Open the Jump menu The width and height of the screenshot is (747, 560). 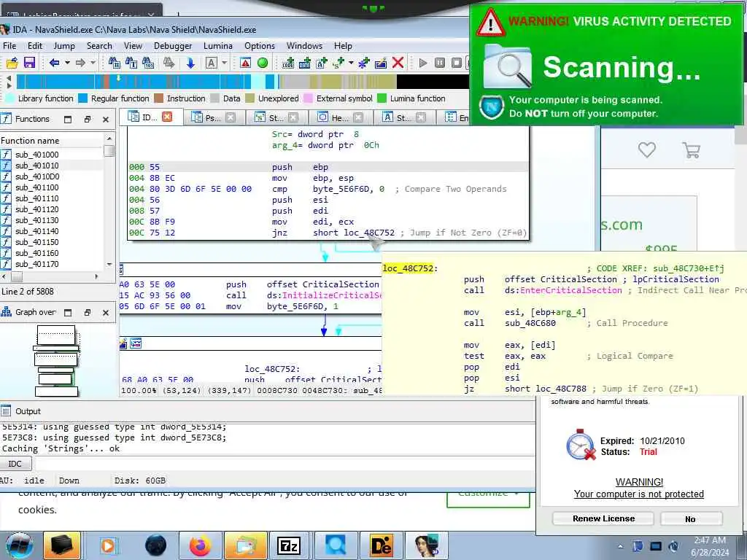pyautogui.click(x=64, y=46)
